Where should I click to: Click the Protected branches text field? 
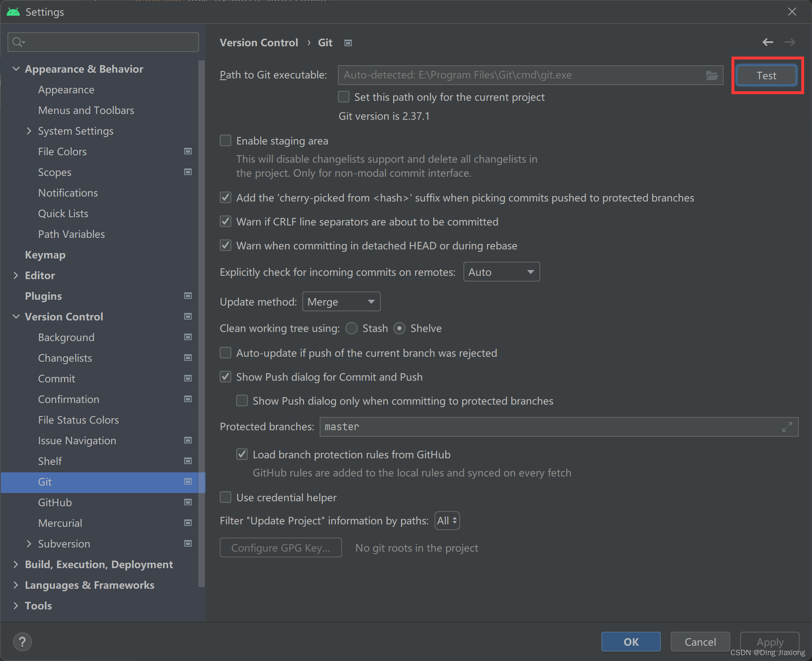point(559,427)
